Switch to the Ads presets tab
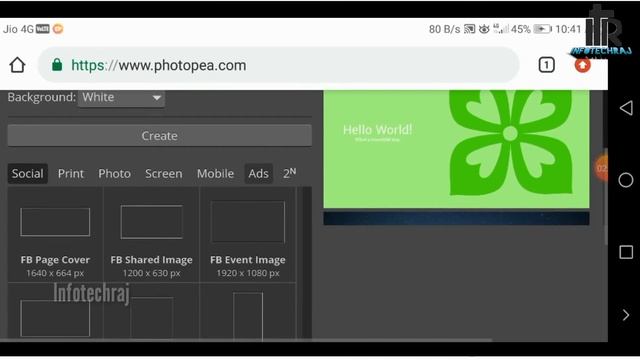 258,173
